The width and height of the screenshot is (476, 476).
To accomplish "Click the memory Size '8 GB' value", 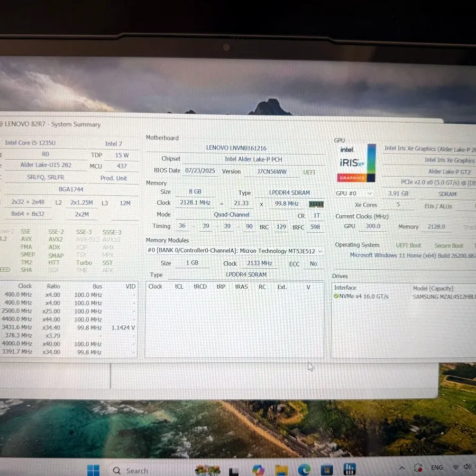I will pos(195,191).
